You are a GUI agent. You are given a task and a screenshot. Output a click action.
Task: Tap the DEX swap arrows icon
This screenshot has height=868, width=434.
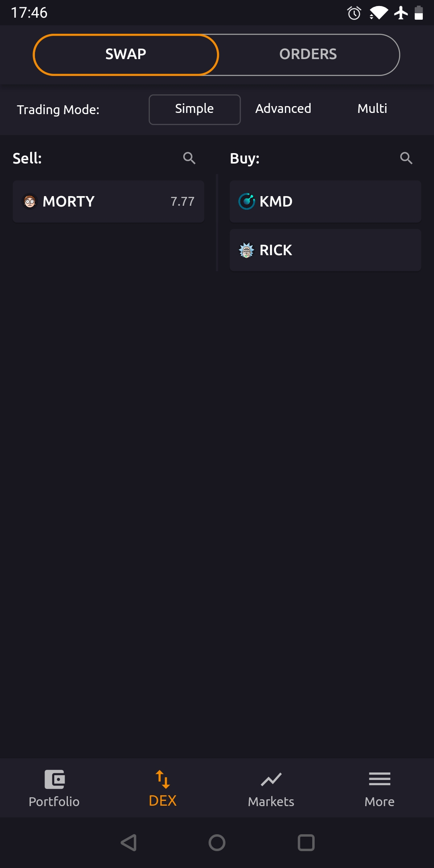pyautogui.click(x=163, y=779)
